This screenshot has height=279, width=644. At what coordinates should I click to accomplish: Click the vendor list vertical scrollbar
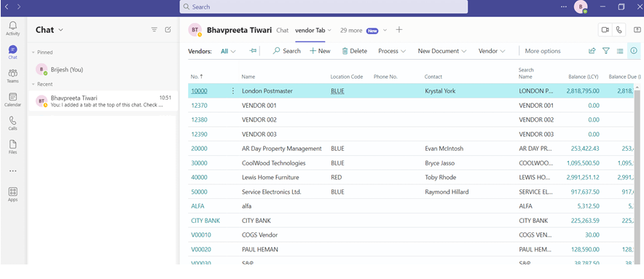click(637, 177)
